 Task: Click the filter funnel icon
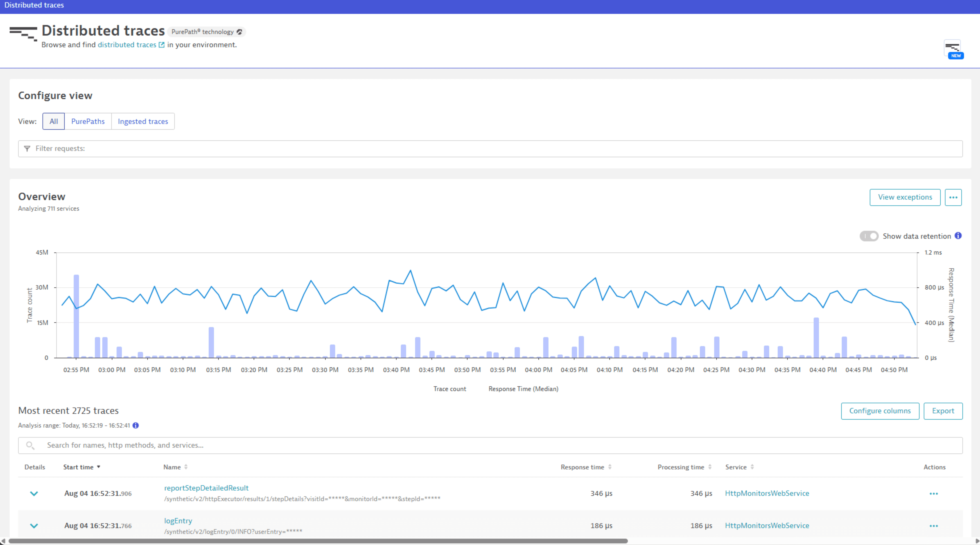coord(27,149)
